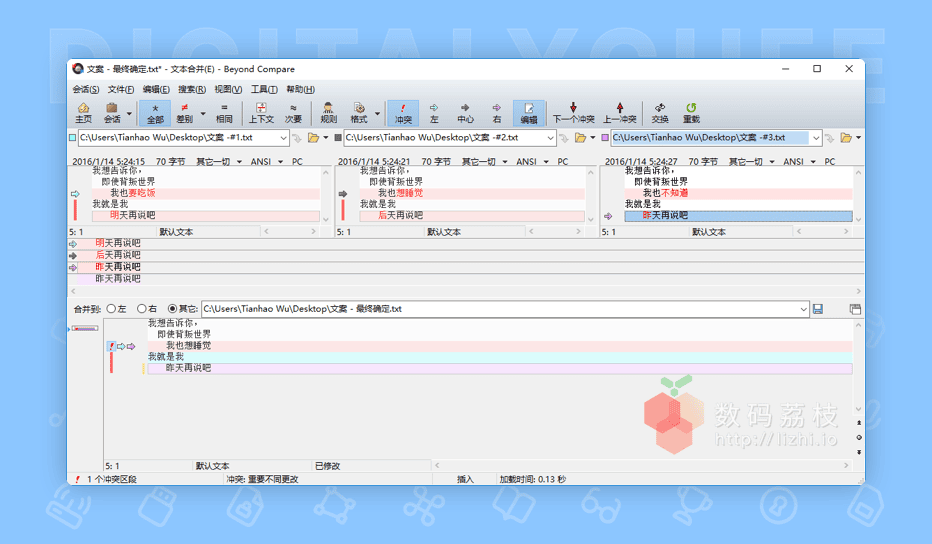Image resolution: width=932 pixels, height=544 pixels.
Task: Browse folder icon for 文案 -#1.txt
Action: point(313,138)
